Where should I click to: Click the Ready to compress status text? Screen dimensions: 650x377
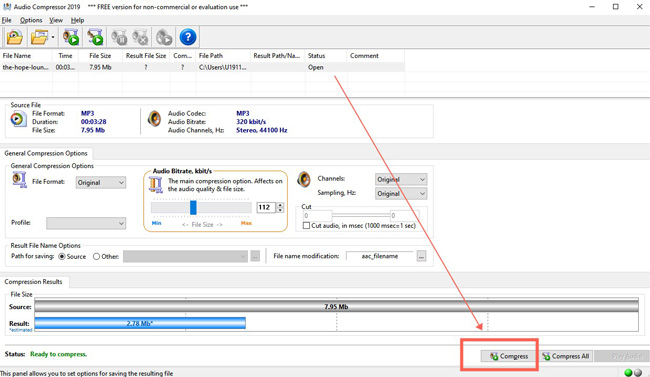[58, 354]
